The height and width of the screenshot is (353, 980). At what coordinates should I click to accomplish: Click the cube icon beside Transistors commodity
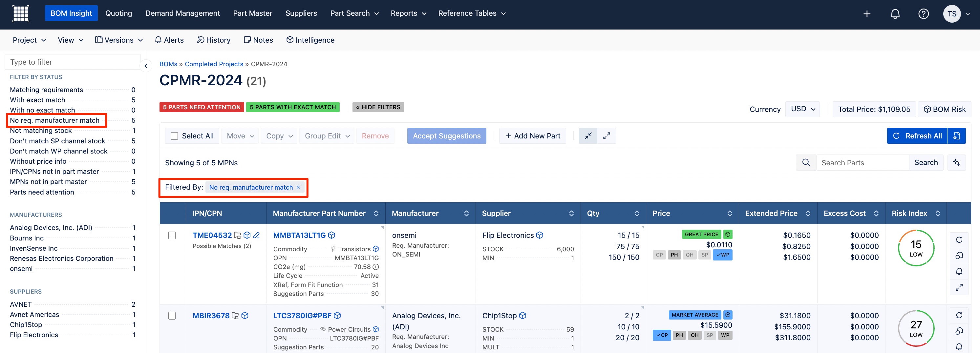pos(375,249)
